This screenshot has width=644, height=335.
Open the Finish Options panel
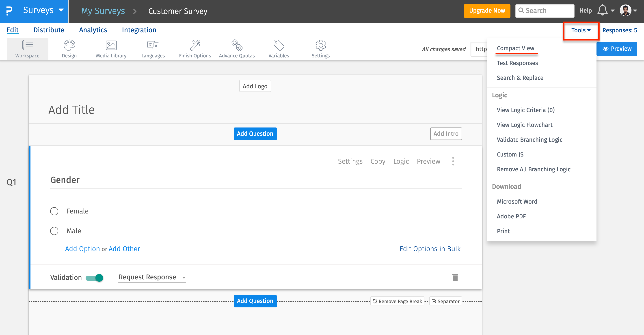(x=195, y=49)
